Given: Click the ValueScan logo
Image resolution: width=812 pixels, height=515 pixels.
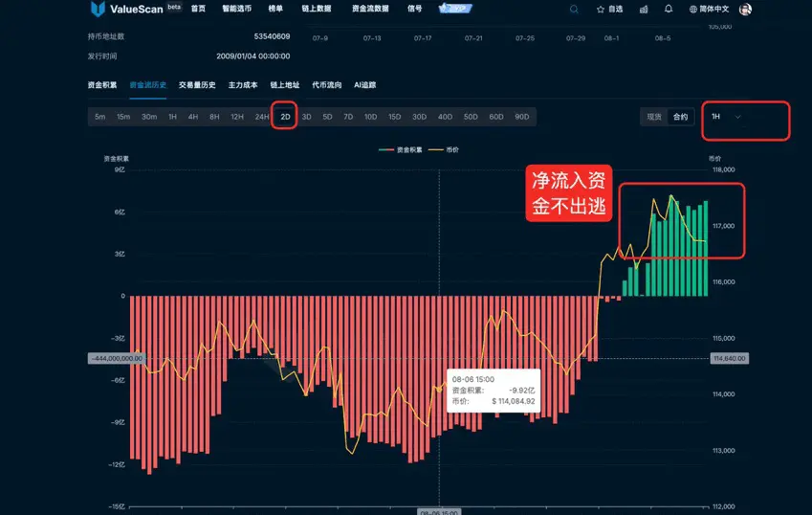Looking at the screenshot, I should [x=127, y=9].
